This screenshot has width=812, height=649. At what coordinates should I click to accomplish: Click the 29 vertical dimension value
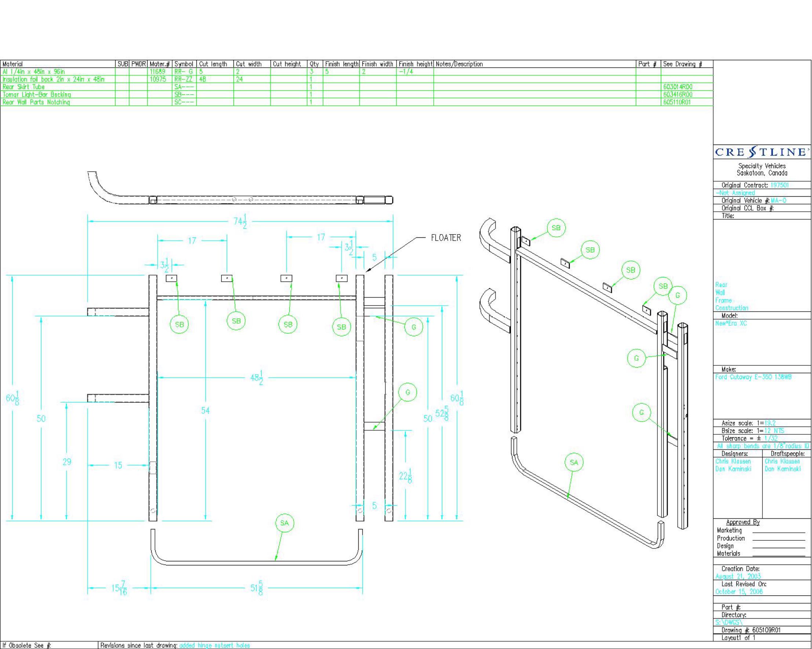click(67, 462)
